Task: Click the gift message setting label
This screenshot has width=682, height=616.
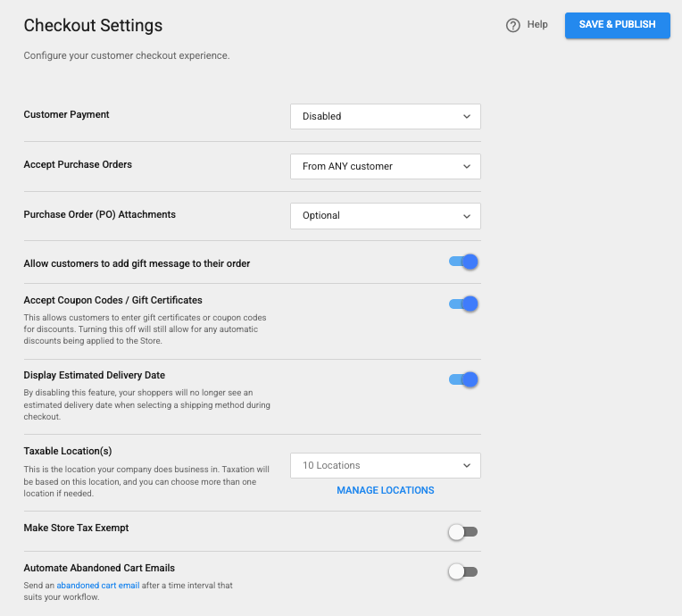Action: pos(137,263)
